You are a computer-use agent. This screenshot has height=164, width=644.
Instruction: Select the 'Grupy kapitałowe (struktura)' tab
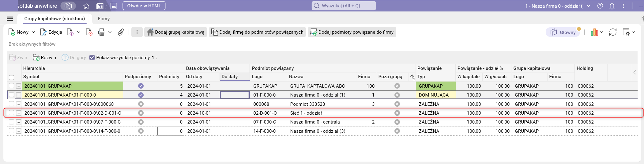(x=55, y=19)
